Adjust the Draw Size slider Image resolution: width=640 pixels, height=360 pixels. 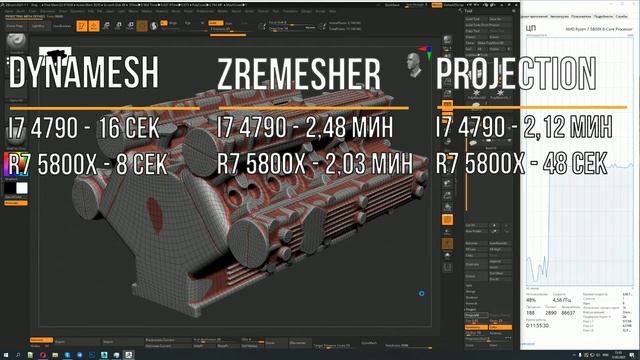[292, 28]
